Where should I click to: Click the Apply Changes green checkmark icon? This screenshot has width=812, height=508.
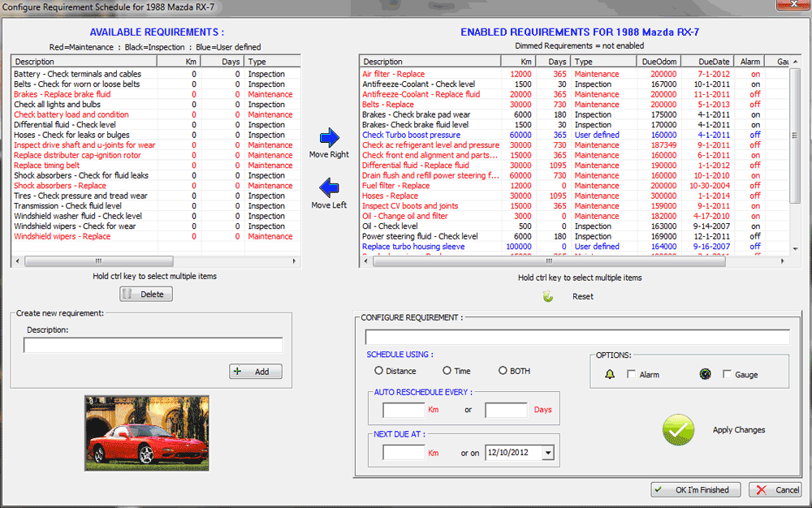point(679,430)
